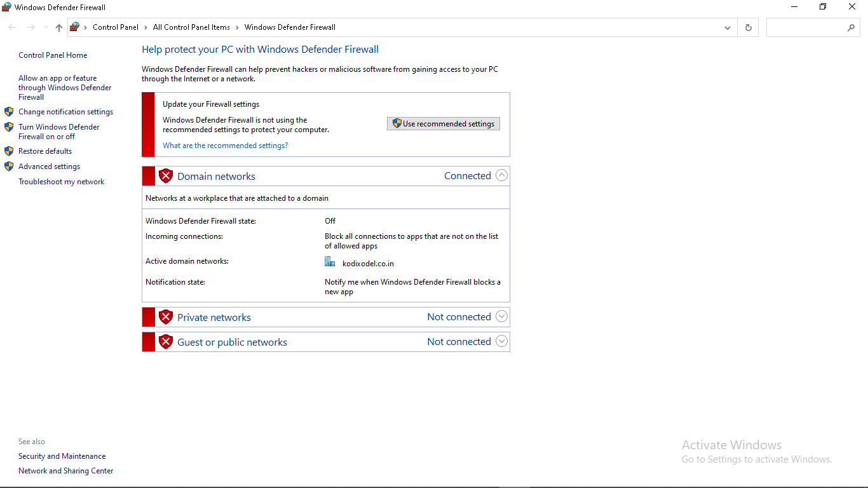Click Restore defaults link

[45, 151]
